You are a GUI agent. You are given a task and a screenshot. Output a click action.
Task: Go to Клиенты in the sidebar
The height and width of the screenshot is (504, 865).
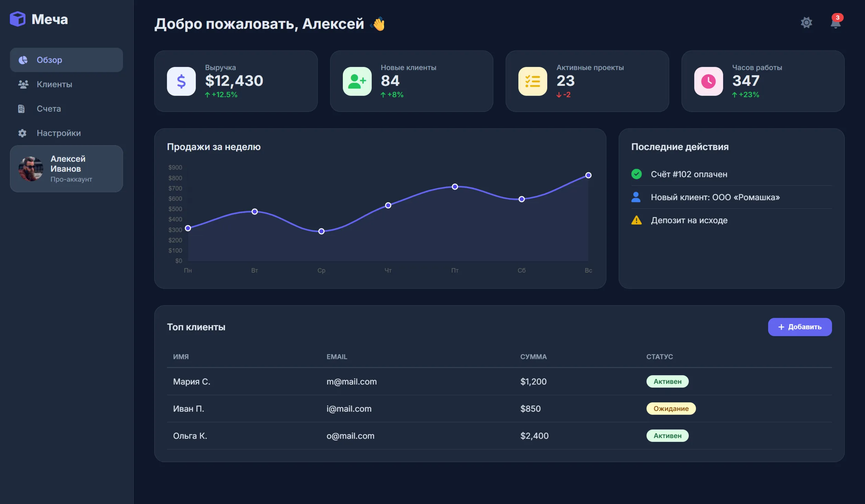click(x=66, y=84)
